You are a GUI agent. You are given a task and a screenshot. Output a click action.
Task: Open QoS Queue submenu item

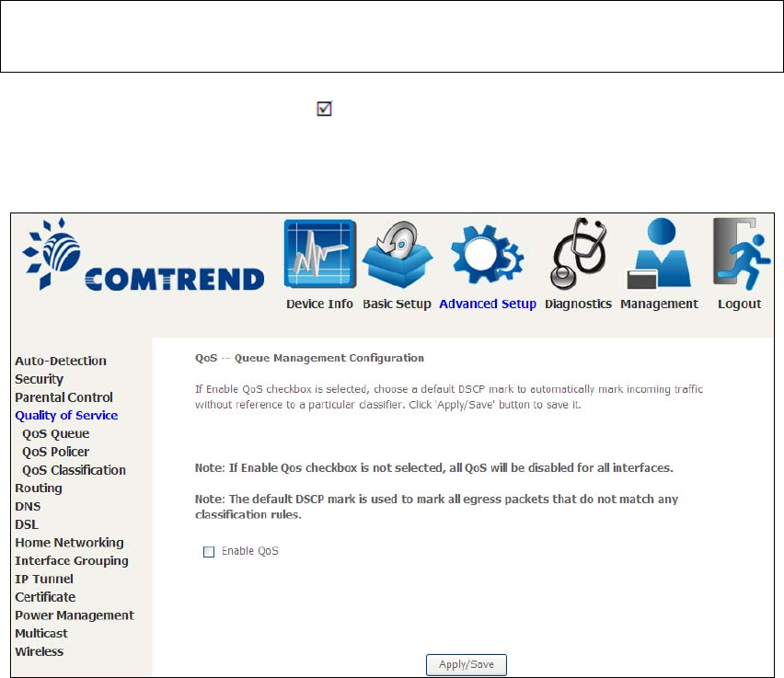[56, 433]
